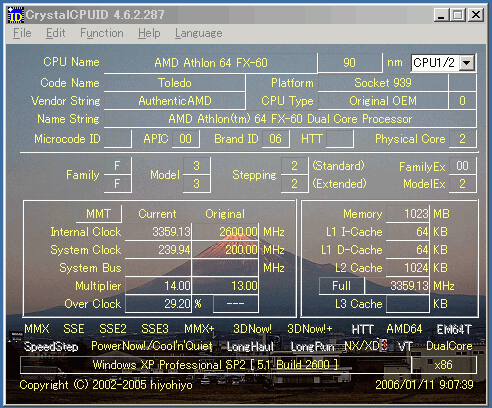This screenshot has height=408, width=492.
Task: Click the DualCore feature label
Action: (449, 346)
